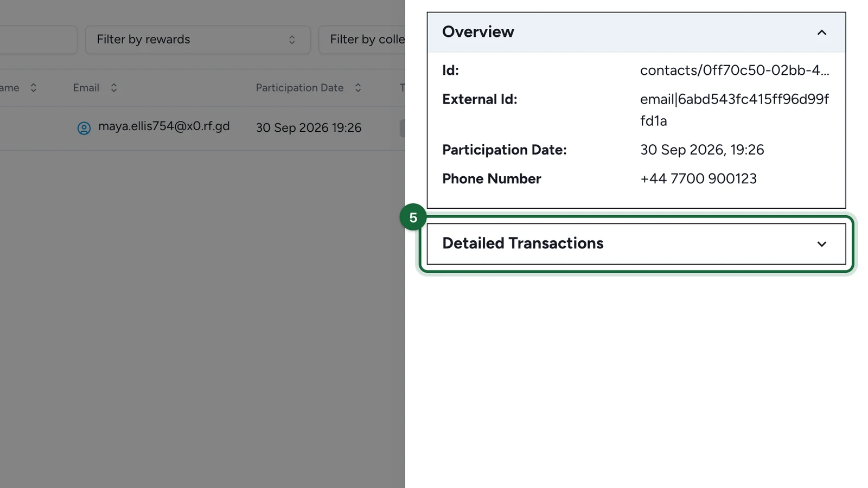Screen dimensions: 868x488
Task: Select the truncated contacts Id value
Action: (x=735, y=70)
